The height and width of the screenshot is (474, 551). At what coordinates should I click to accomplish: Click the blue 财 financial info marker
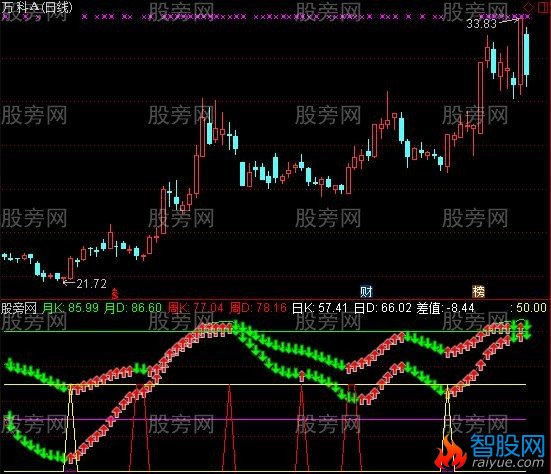367,291
